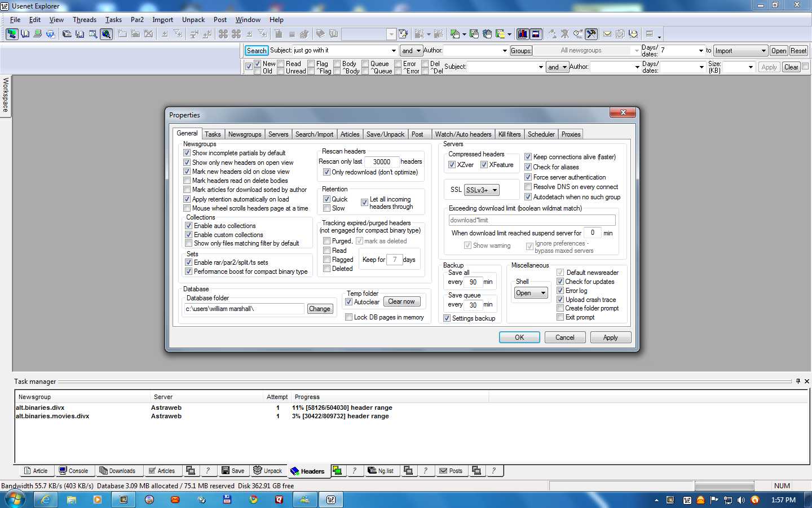Expand the Shell Open dropdown
Image resolution: width=812 pixels, height=508 pixels.
tap(531, 293)
